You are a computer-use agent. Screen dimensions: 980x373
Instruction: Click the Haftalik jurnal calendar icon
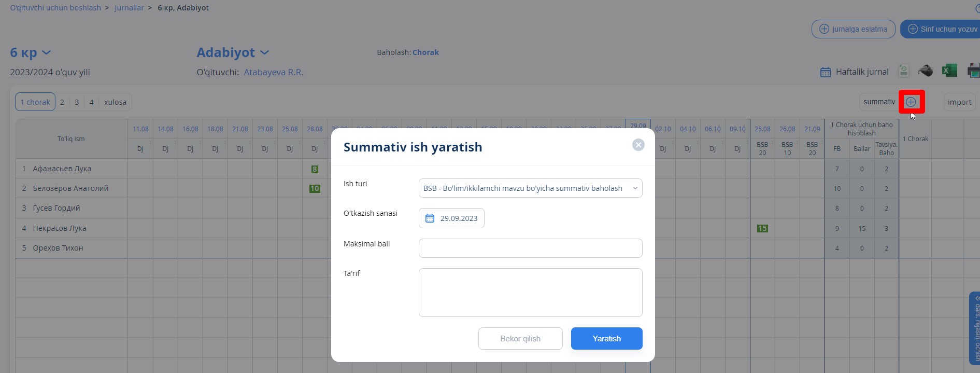pos(826,72)
